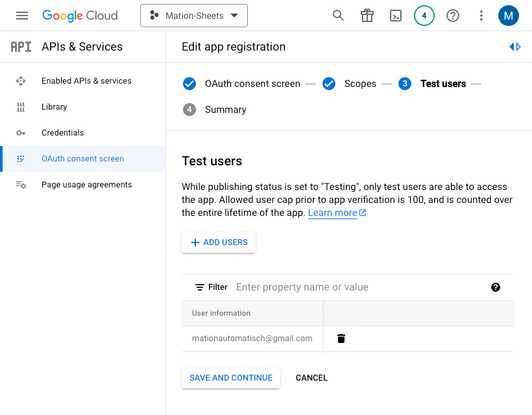
Task: Open the three-dot settings menu
Action: 481,16
